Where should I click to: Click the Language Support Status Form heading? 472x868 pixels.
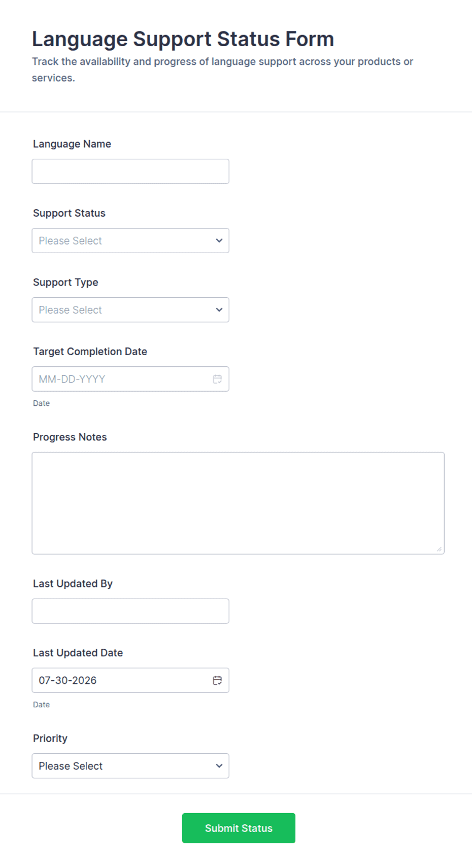pyautogui.click(x=183, y=39)
